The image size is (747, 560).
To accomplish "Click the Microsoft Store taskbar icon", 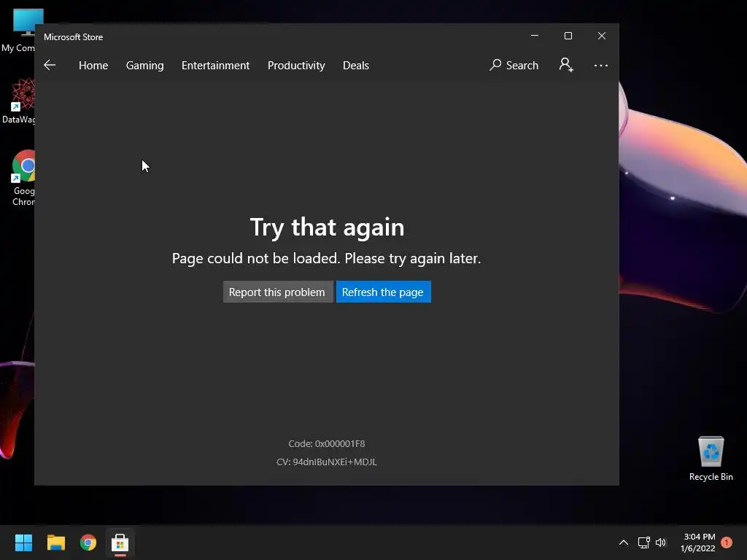I will click(x=120, y=542).
